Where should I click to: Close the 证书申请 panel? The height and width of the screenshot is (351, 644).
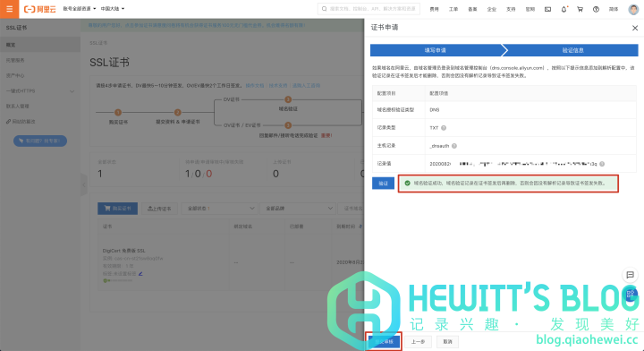tap(635, 28)
